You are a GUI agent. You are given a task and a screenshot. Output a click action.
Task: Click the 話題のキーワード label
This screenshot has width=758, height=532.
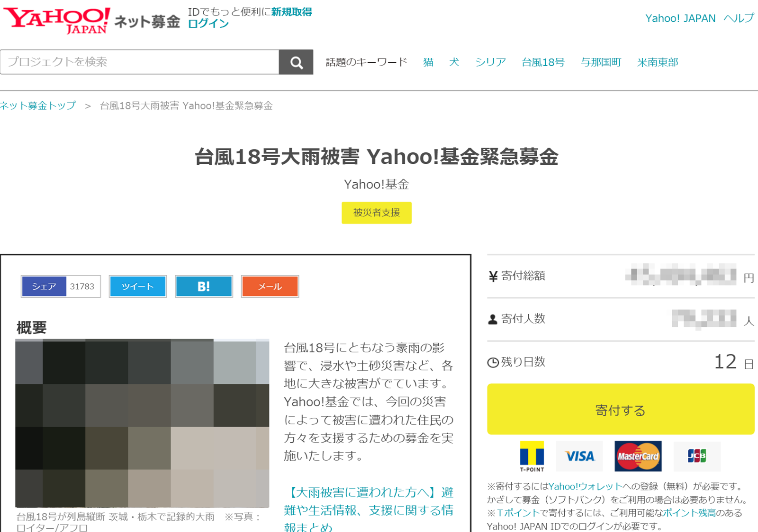click(x=367, y=62)
